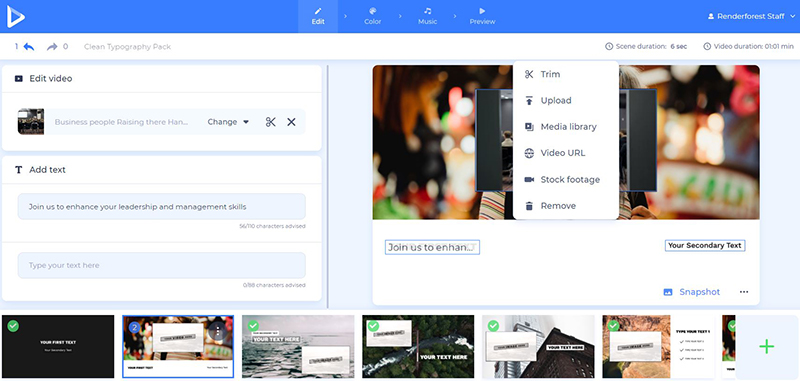800x381 pixels.
Task: Switch to the Color step tab
Action: [372, 16]
